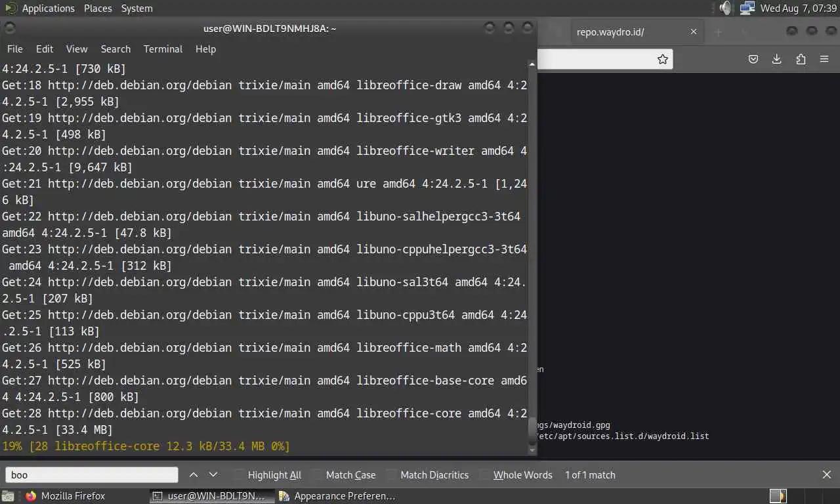Click the find-in-page search field containing 'boo'
Screen dimensions: 840x504
(92, 475)
